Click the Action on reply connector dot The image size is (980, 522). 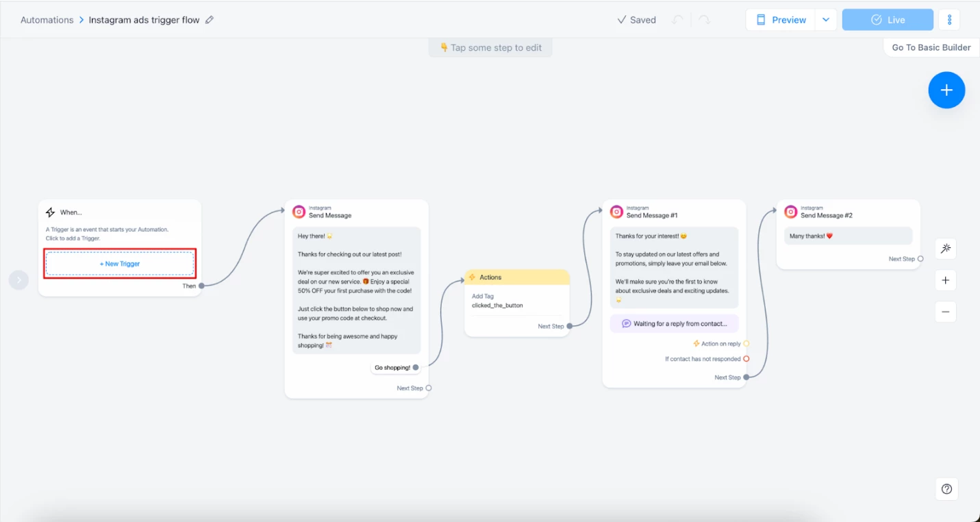pyautogui.click(x=746, y=344)
